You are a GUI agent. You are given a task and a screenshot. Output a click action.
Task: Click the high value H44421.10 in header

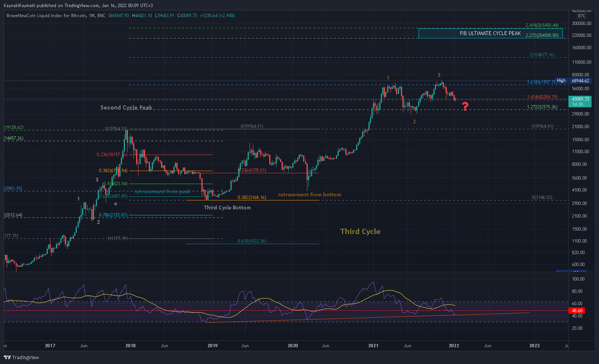[x=142, y=16]
